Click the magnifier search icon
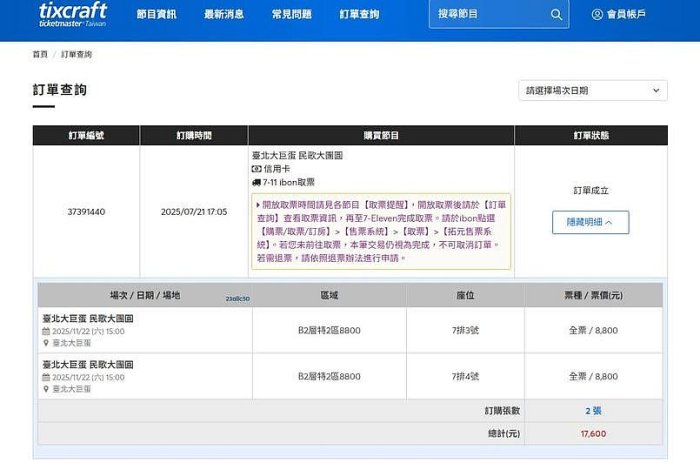Image resolution: width=700 pixels, height=470 pixels. [557, 14]
